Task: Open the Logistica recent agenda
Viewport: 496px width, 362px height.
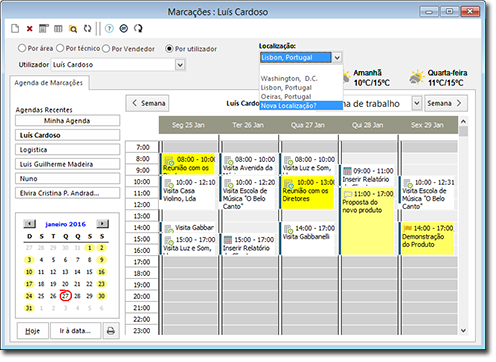Action: click(67, 150)
